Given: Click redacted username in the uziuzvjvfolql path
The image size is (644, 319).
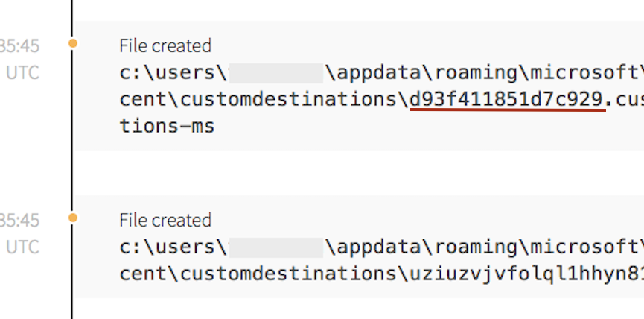Looking at the screenshot, I should point(275,247).
